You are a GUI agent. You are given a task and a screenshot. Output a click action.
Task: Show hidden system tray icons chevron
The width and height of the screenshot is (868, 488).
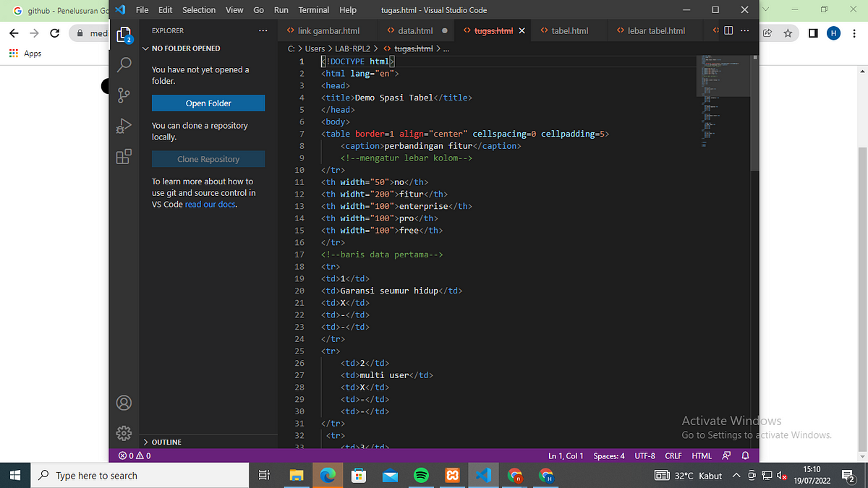point(736,476)
